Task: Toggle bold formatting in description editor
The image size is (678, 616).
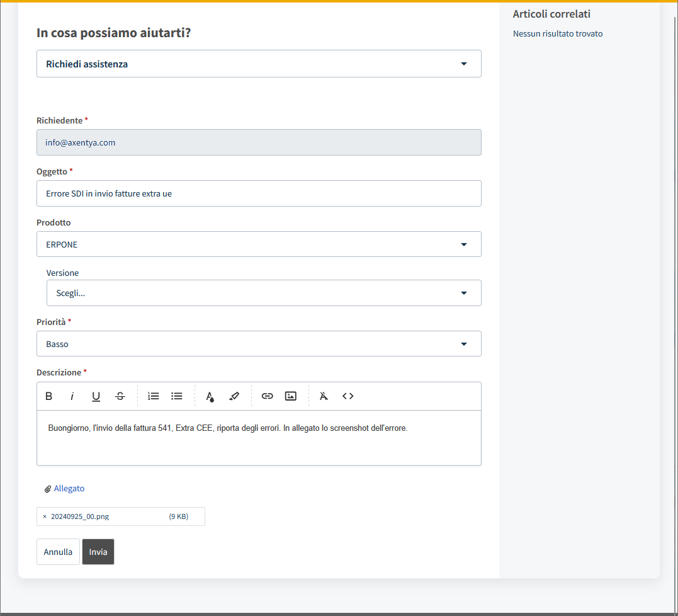Action: pos(48,396)
